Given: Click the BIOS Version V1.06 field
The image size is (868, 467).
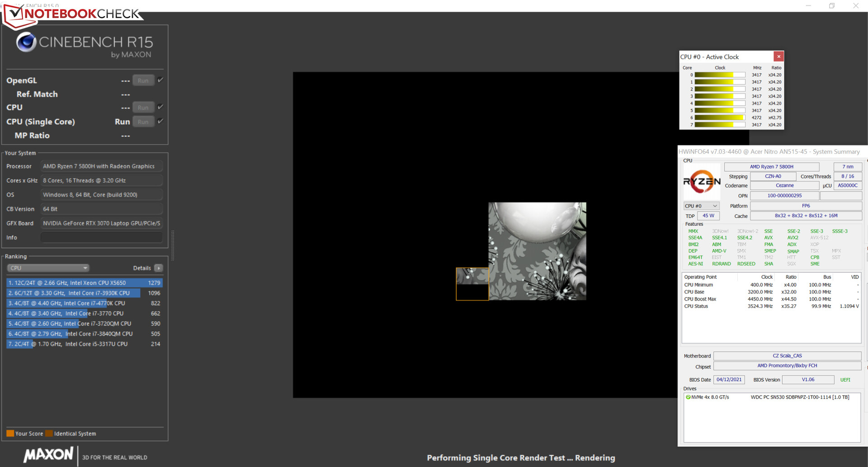Looking at the screenshot, I should tap(808, 380).
